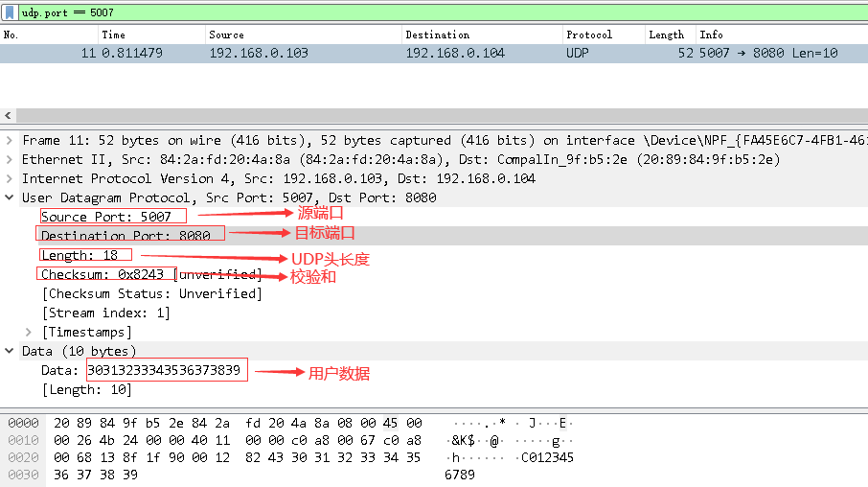Viewport: 868px width, 487px height.
Task: Sort packets by the Destination column header
Action: tap(482, 35)
